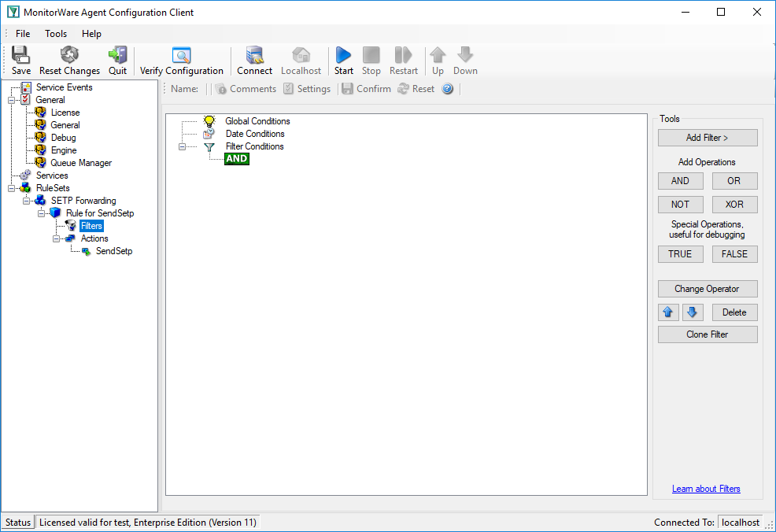The height and width of the screenshot is (532, 776).
Task: Click the Comments toolbar item
Action: 246,89
